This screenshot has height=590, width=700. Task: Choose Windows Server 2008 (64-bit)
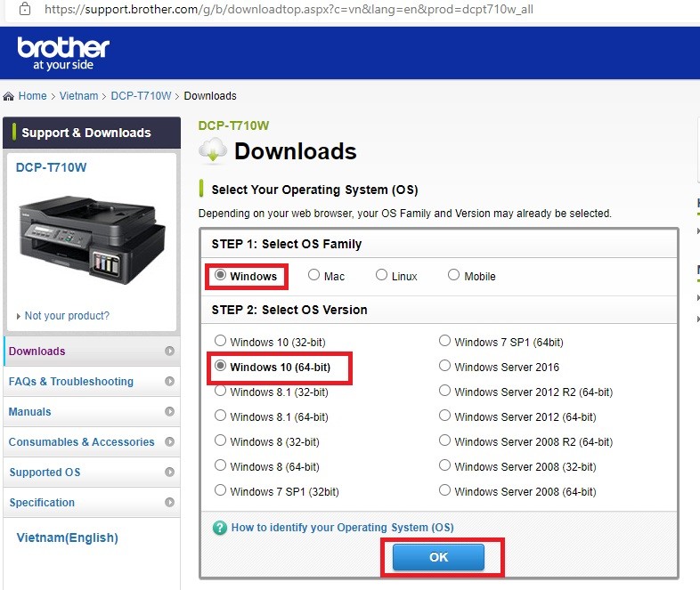444,490
